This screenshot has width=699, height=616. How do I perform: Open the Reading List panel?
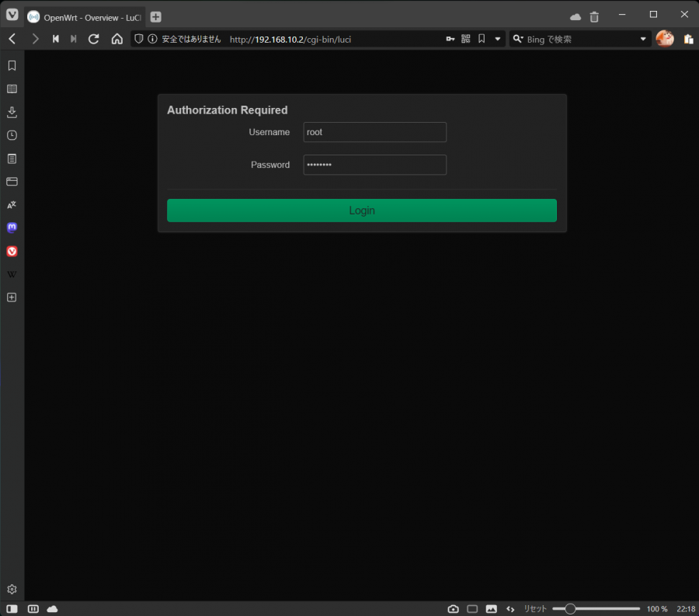tap(12, 89)
